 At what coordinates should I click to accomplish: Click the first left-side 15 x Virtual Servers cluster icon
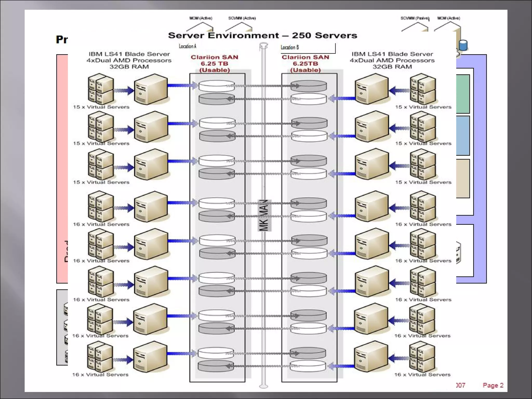tap(101, 89)
